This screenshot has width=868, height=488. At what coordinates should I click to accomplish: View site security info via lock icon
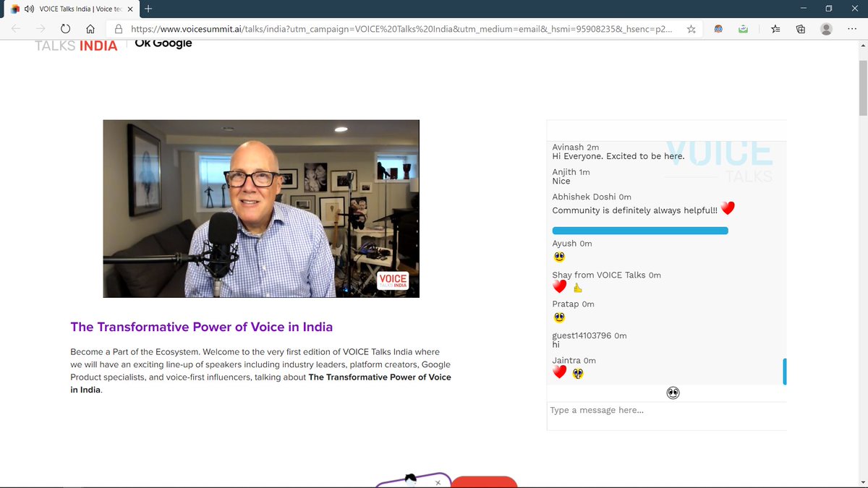click(x=119, y=29)
